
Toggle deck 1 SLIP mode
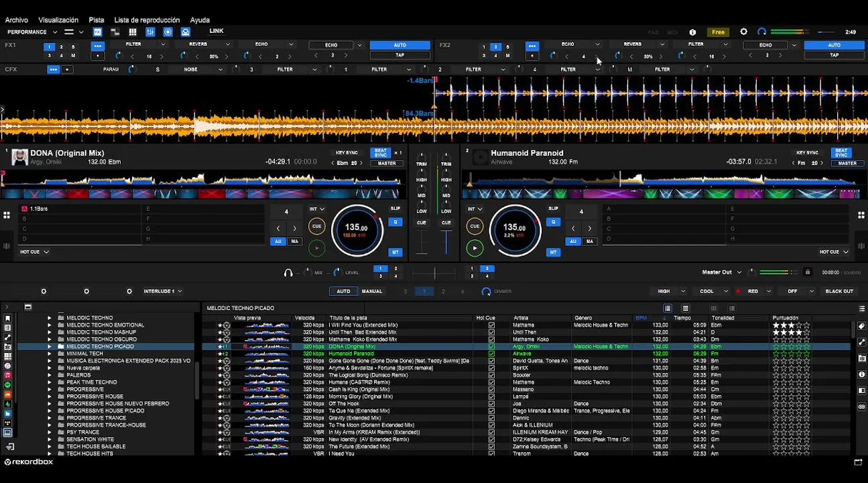tap(395, 209)
